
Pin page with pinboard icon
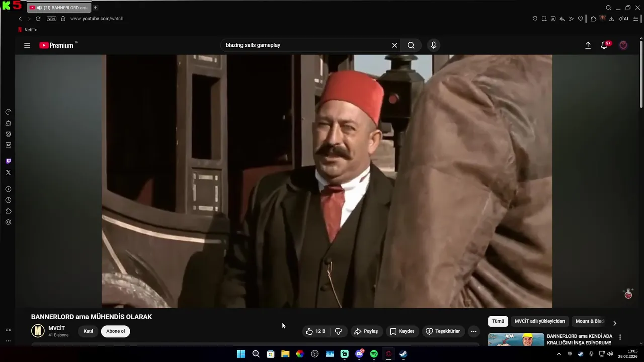(535, 19)
